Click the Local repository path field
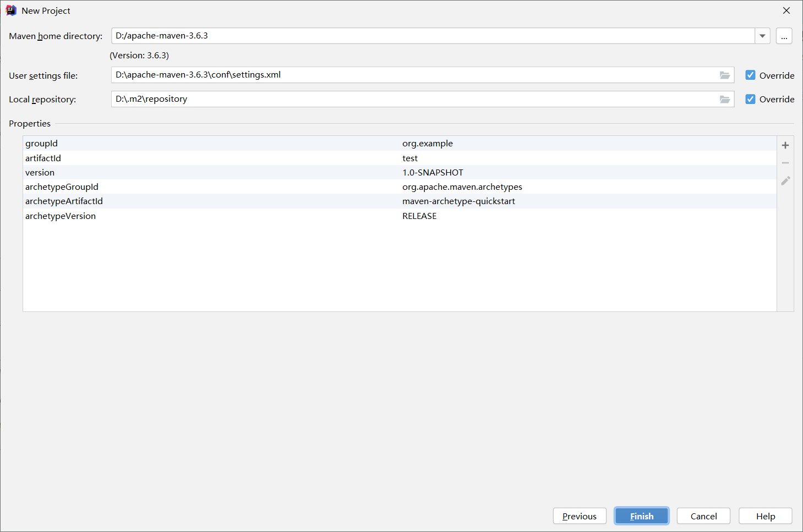 [x=413, y=100]
